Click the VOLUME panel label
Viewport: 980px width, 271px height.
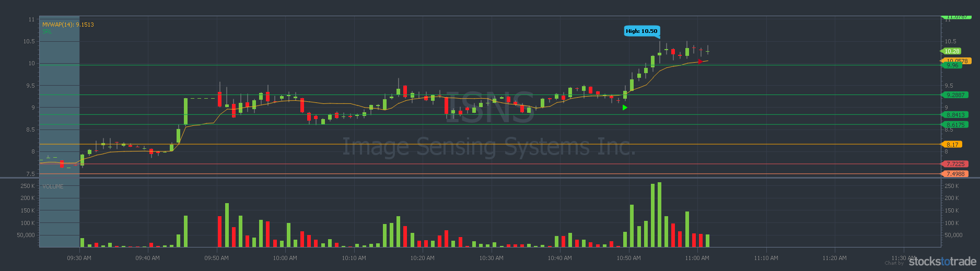pos(53,186)
